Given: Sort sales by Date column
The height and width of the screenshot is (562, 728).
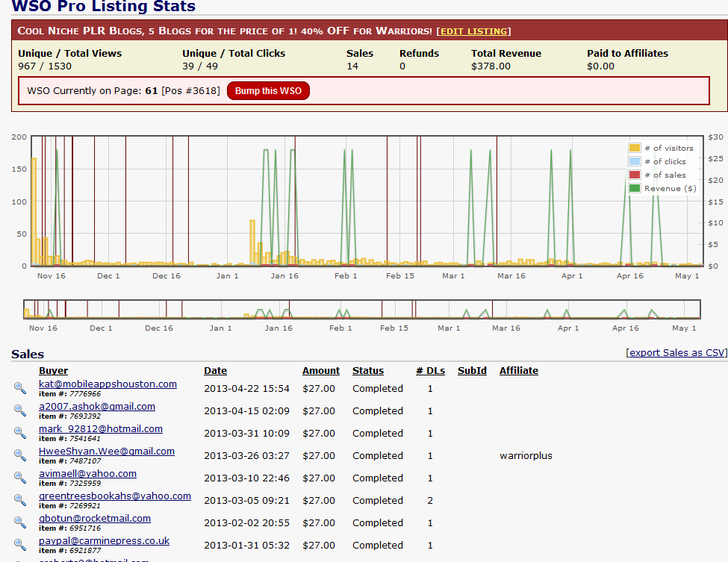Looking at the screenshot, I should (216, 371).
